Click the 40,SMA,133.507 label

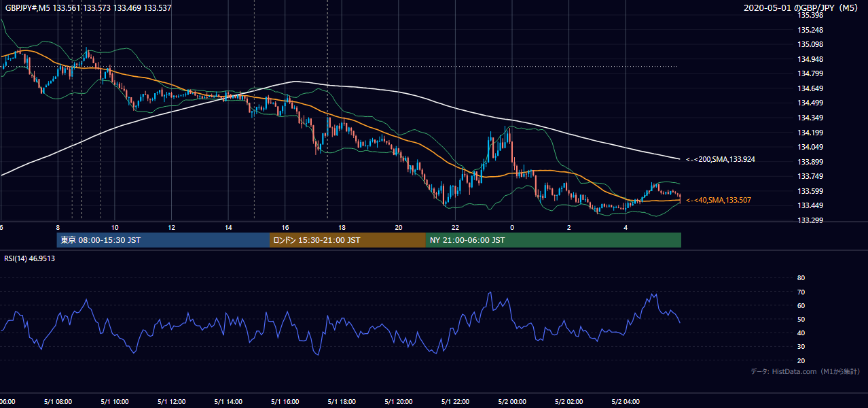coord(719,200)
